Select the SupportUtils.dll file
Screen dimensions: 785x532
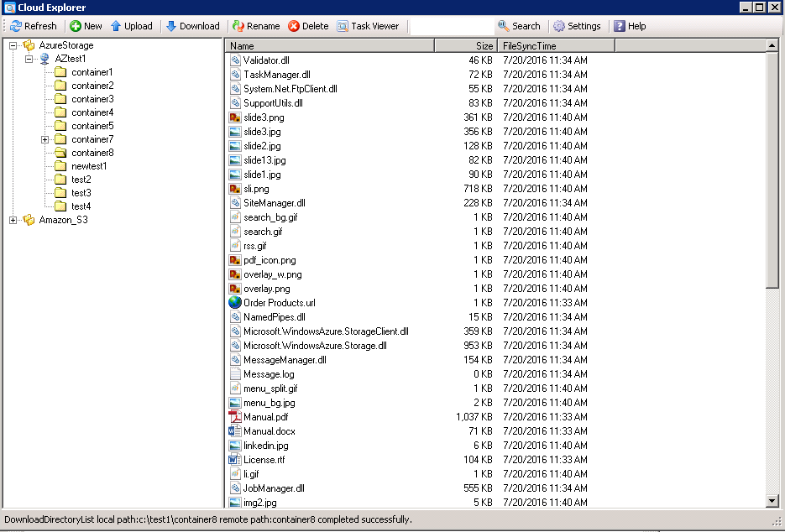pos(273,103)
